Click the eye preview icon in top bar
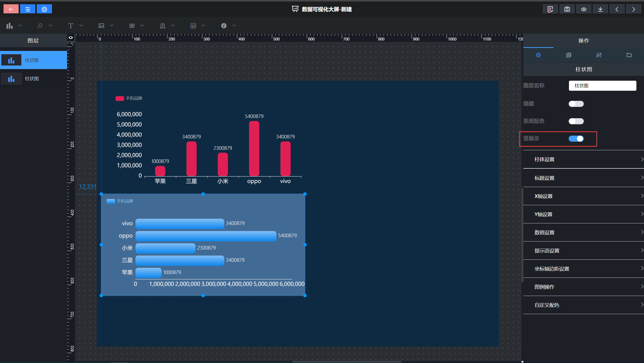Image resolution: width=644 pixels, height=363 pixels. point(584,9)
